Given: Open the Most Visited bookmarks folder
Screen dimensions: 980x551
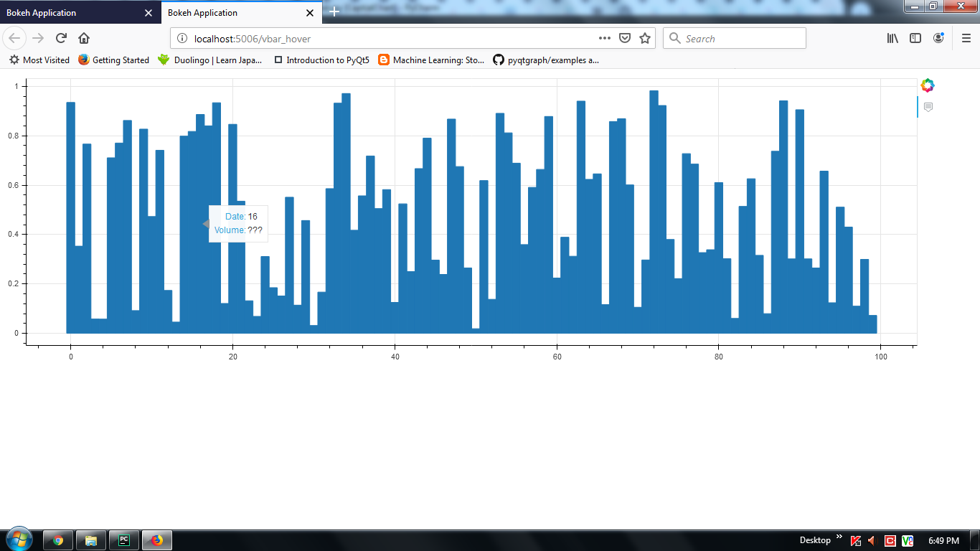Looking at the screenshot, I should tap(39, 60).
